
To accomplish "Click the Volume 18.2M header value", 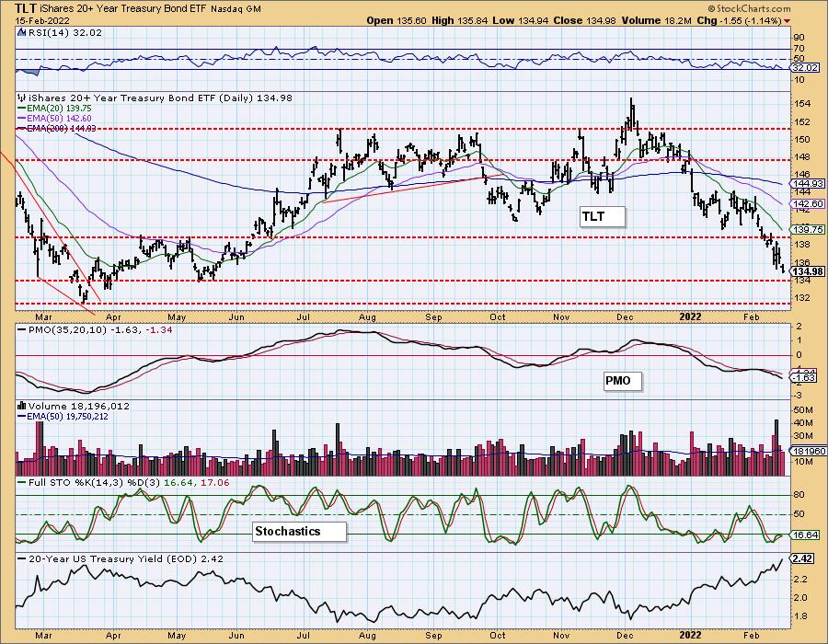I will (656, 20).
